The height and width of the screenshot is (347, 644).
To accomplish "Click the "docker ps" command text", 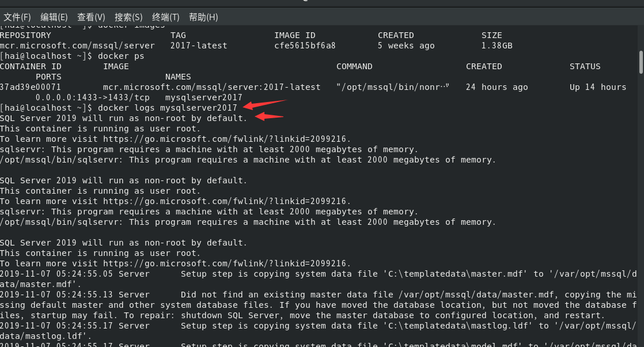I will coord(121,56).
